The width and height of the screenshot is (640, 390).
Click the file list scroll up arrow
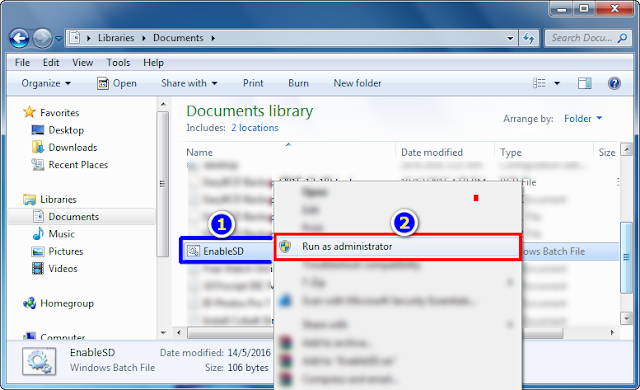tap(626, 149)
